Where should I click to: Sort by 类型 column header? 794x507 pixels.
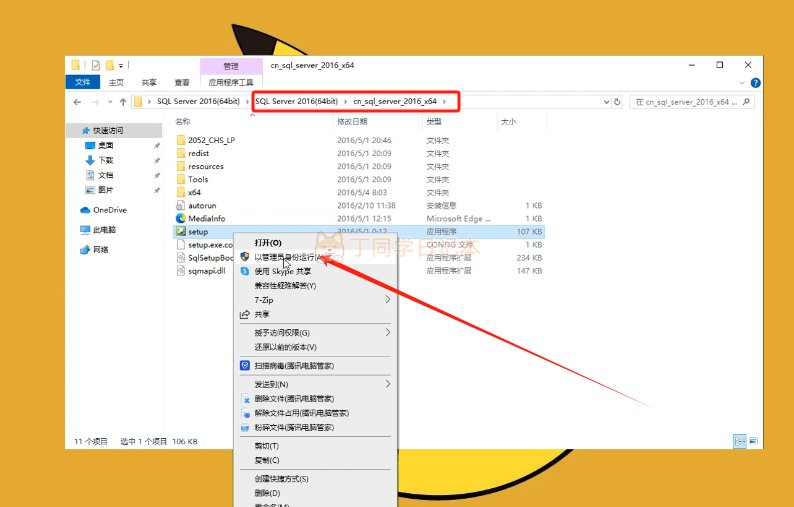(x=434, y=122)
